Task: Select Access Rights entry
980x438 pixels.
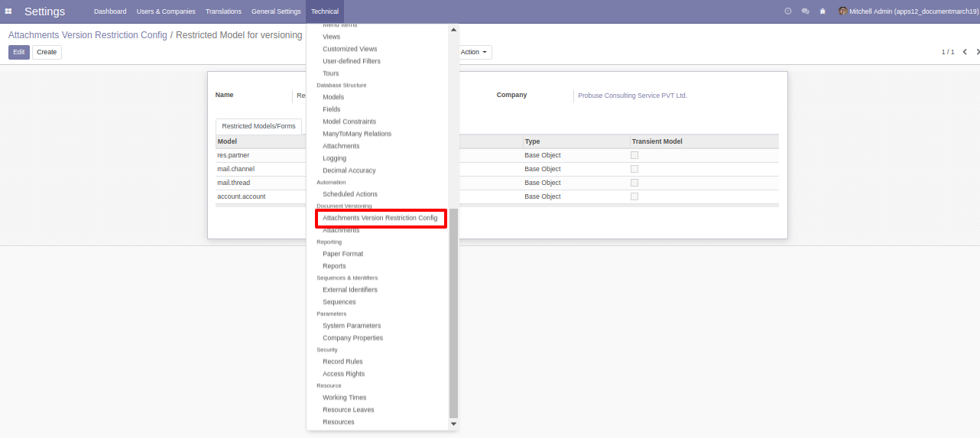Action: pos(344,374)
